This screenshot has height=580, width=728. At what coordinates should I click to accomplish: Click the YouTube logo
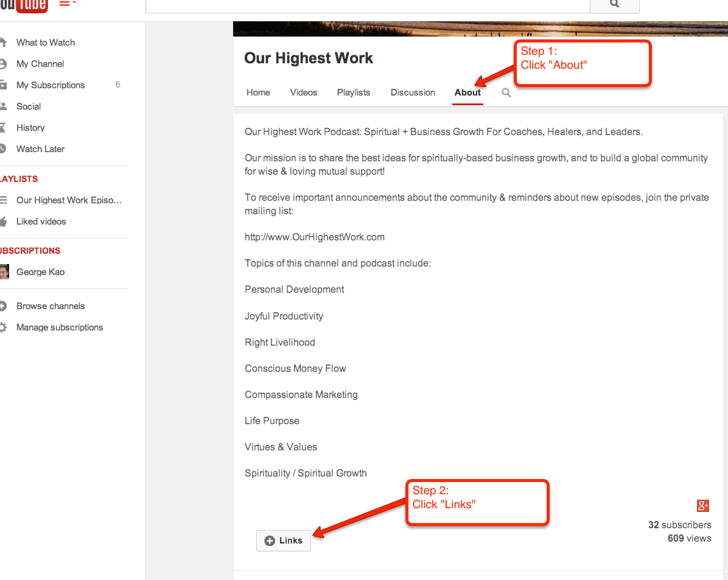[x=23, y=5]
